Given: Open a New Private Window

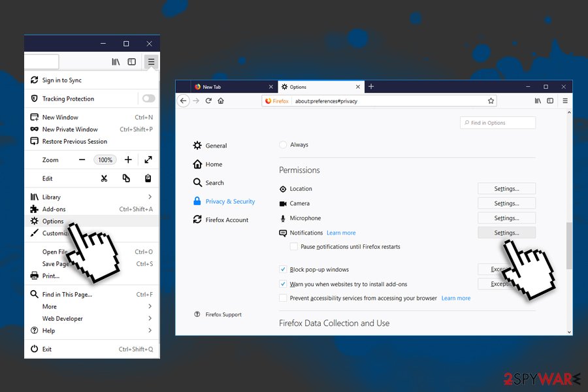Looking at the screenshot, I should click(x=92, y=129).
